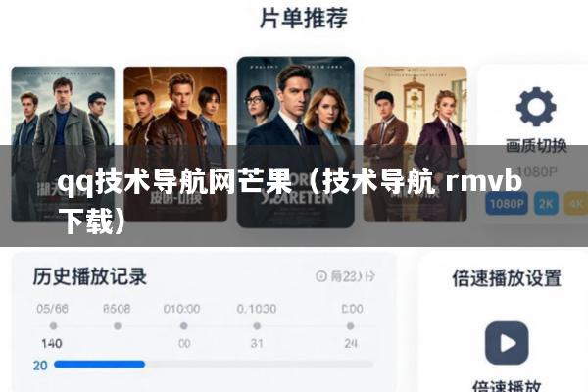588x392 pixels.
Task: Click the 画质切换 label
Action: 536,146
